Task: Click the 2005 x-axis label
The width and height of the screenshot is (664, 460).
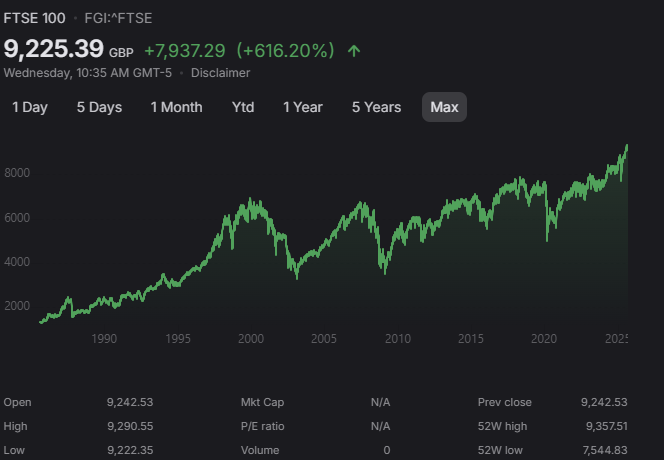Action: point(324,339)
